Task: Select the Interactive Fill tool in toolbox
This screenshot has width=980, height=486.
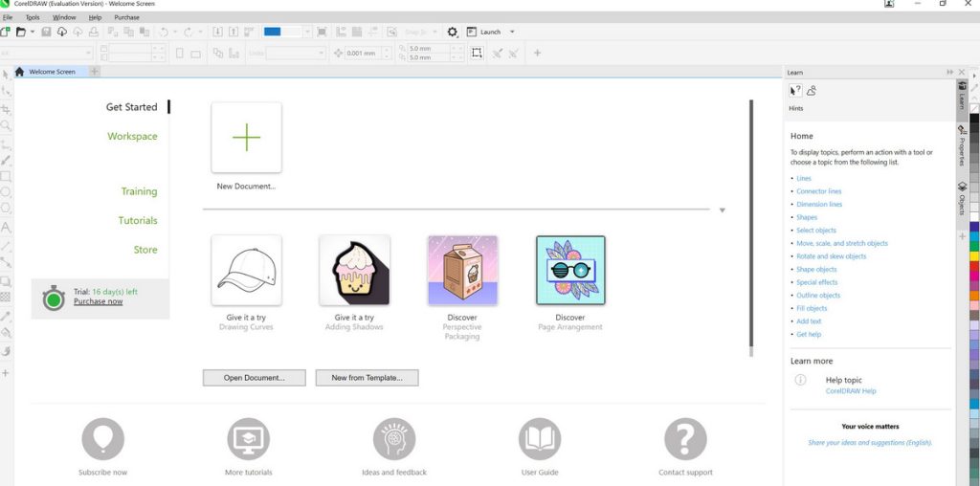Action: (x=6, y=333)
